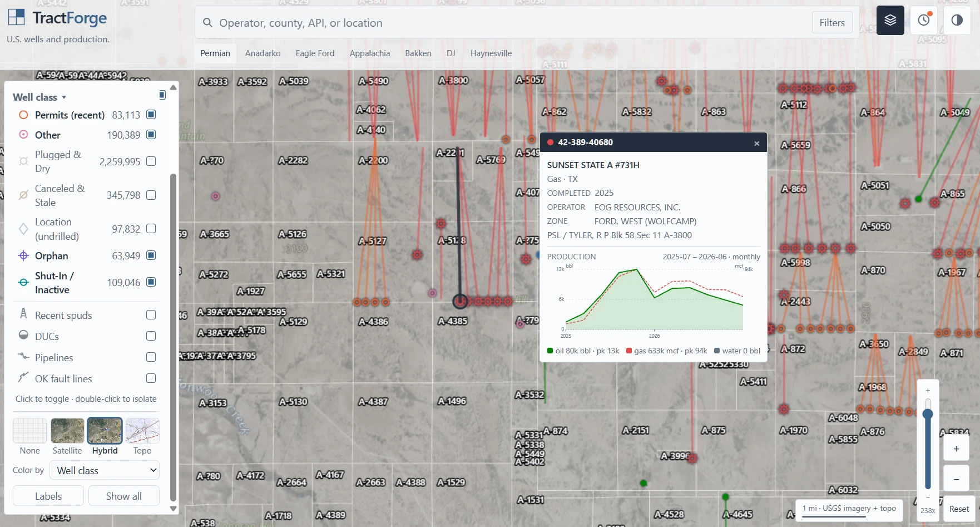Select the Haynesville basin tab
The width and height of the screenshot is (980, 527).
tap(491, 53)
